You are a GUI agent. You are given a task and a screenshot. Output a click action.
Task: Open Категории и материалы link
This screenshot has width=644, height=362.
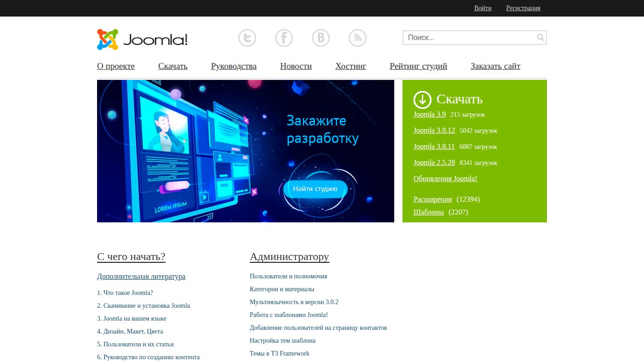282,289
